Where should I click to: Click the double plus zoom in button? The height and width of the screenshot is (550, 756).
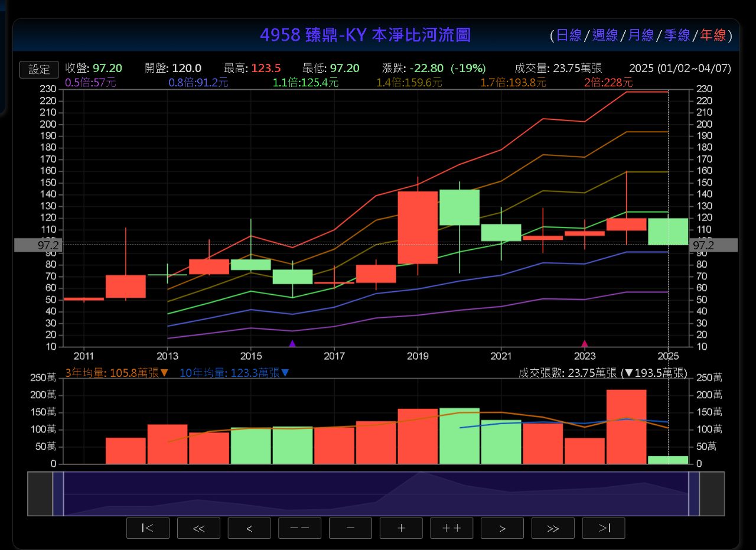tap(452, 528)
